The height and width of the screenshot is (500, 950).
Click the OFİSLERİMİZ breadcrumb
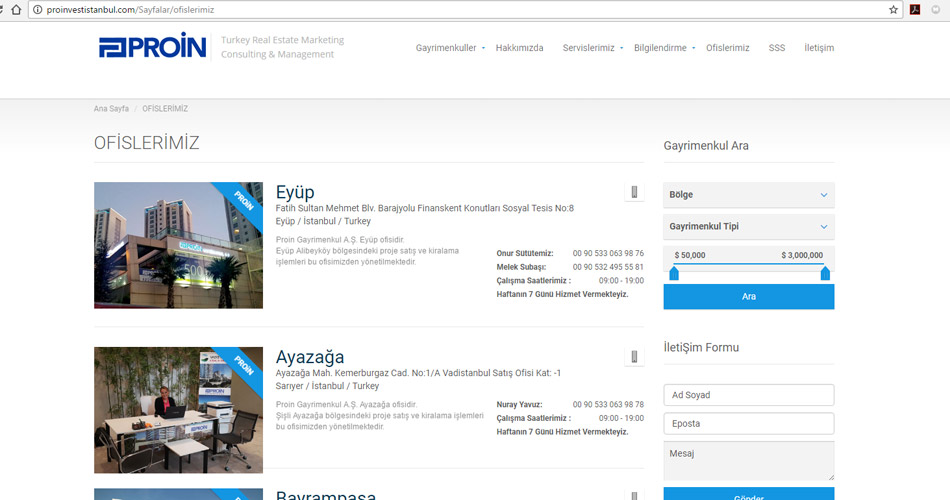(165, 108)
